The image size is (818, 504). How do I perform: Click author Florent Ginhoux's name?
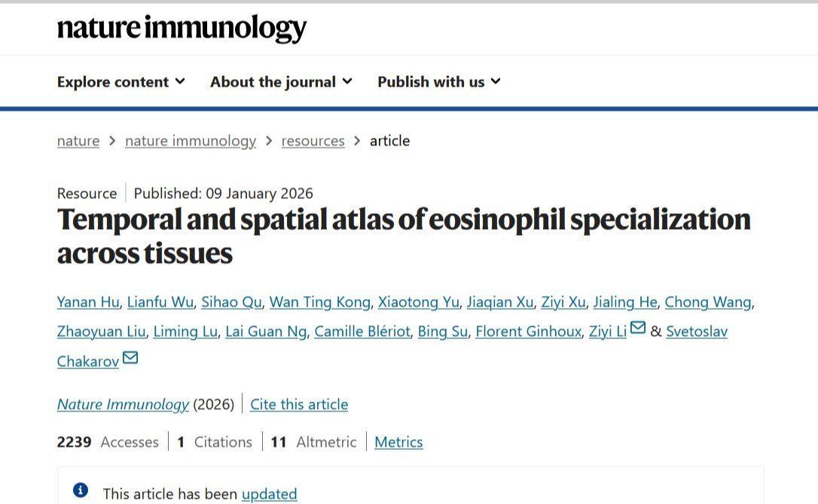(528, 331)
